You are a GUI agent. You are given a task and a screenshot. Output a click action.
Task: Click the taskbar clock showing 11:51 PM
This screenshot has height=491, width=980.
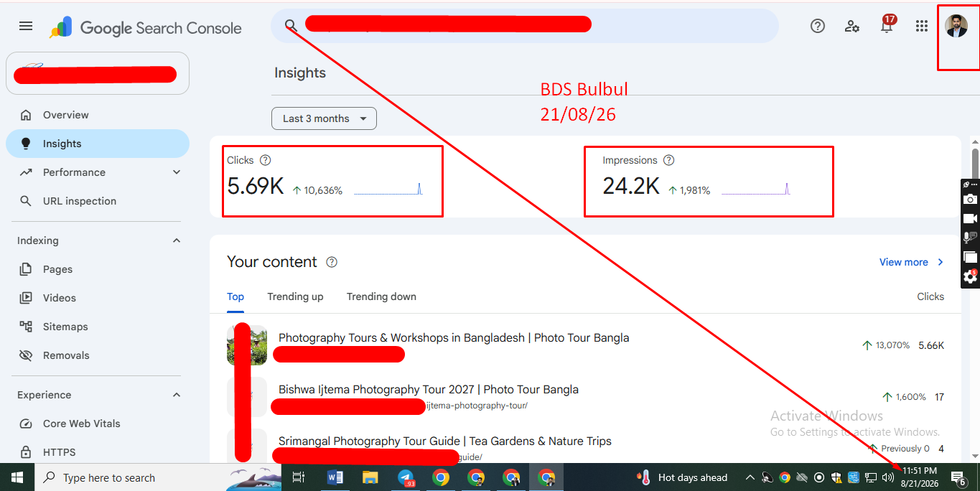[x=920, y=477]
